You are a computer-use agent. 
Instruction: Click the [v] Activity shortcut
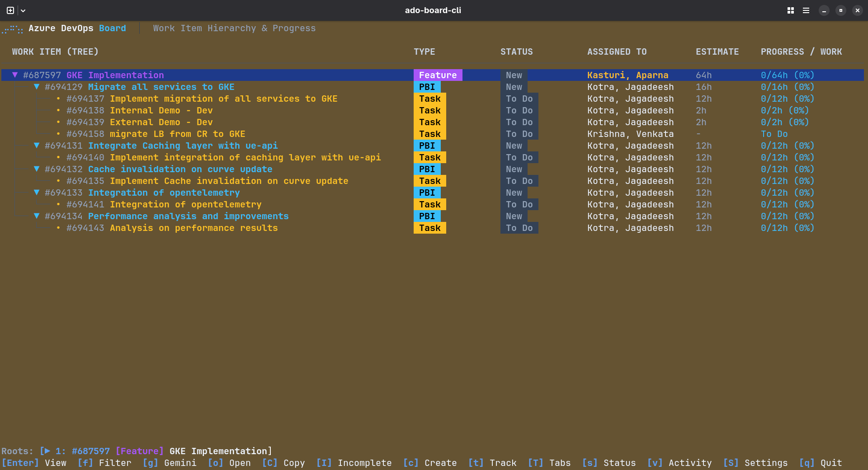tap(679, 463)
